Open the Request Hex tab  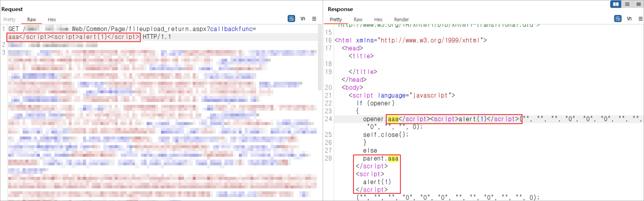pos(52,20)
